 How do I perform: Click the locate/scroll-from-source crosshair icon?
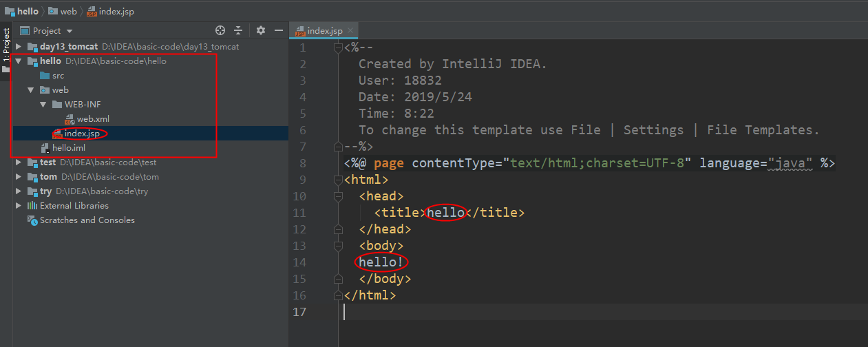pyautogui.click(x=220, y=30)
